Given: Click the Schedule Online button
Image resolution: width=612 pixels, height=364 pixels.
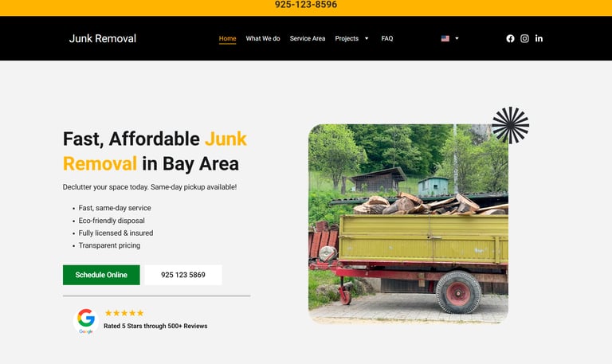Looking at the screenshot, I should click(x=101, y=275).
